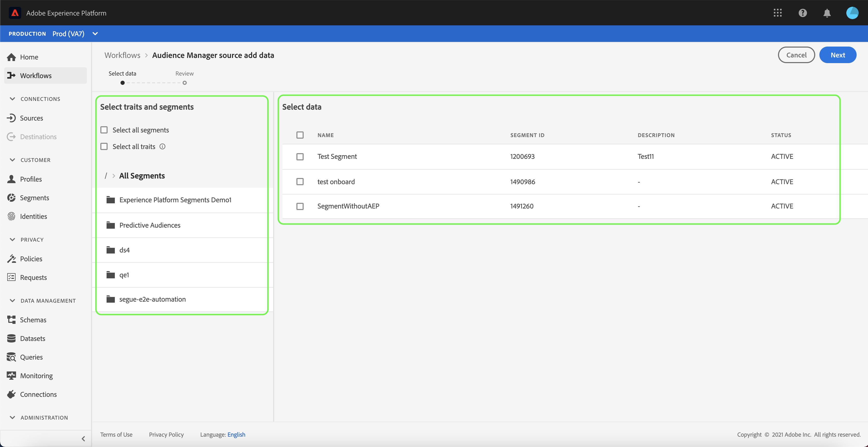Click the Select all traits info icon
Image resolution: width=868 pixels, height=447 pixels.
[162, 146]
